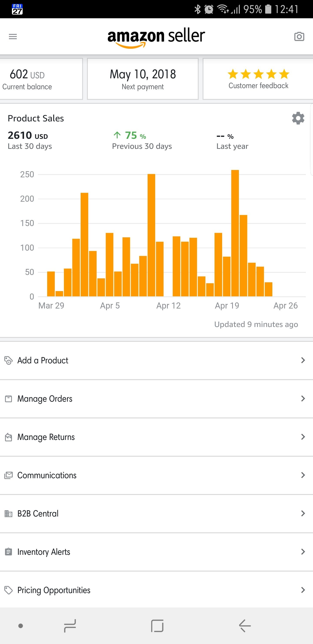Tap the Updated 9 minutes ago text
The width and height of the screenshot is (313, 644).
[256, 324]
